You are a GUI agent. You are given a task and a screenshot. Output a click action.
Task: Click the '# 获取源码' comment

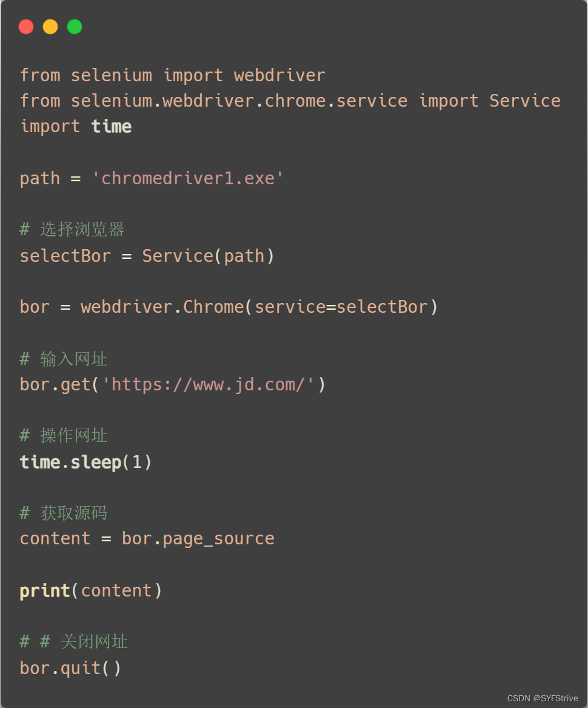[x=64, y=513]
